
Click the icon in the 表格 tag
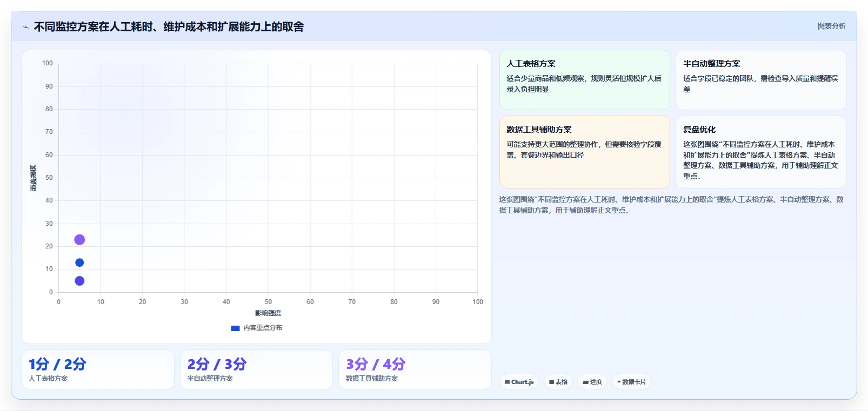point(552,382)
